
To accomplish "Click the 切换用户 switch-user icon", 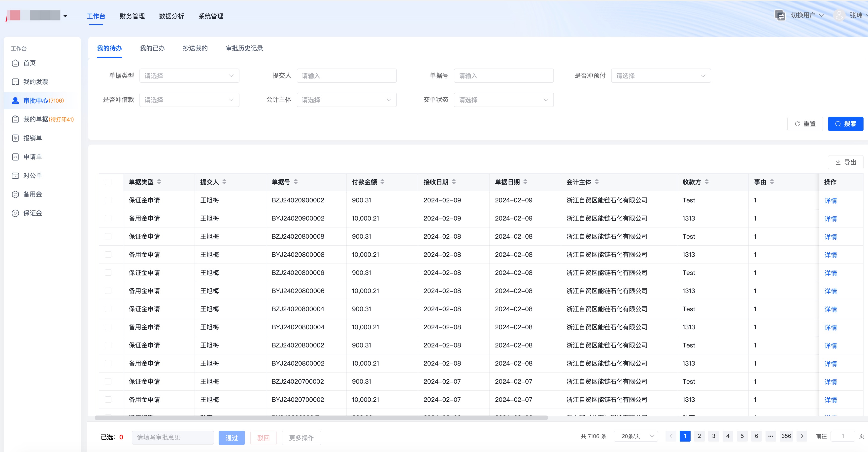I will click(780, 15).
